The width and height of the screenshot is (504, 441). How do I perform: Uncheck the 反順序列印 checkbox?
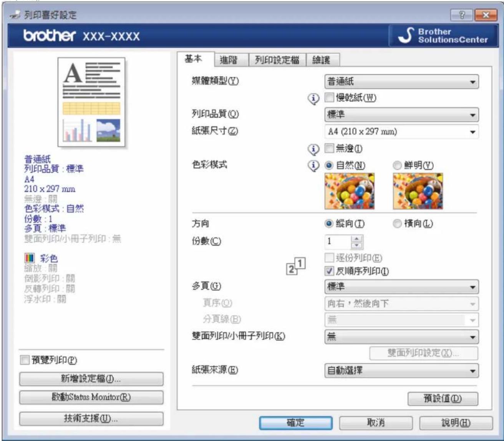(x=329, y=271)
